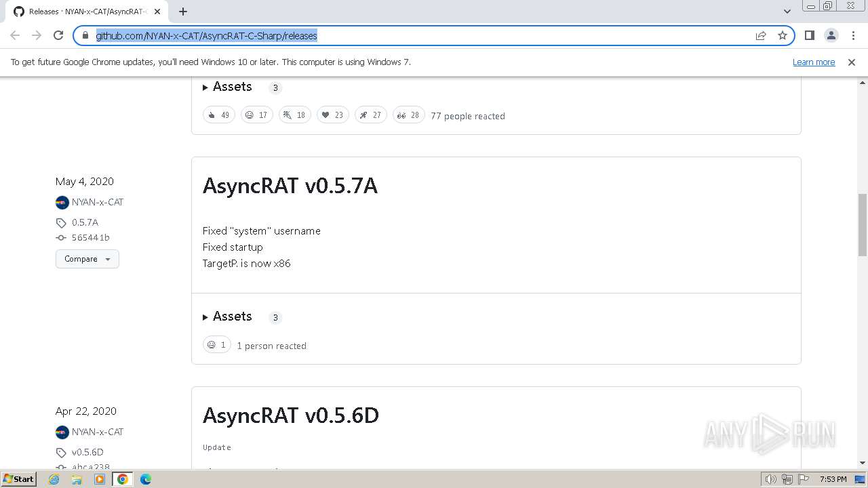The image size is (868, 488).
Task: Open the Chrome three-dot menu
Action: click(854, 35)
